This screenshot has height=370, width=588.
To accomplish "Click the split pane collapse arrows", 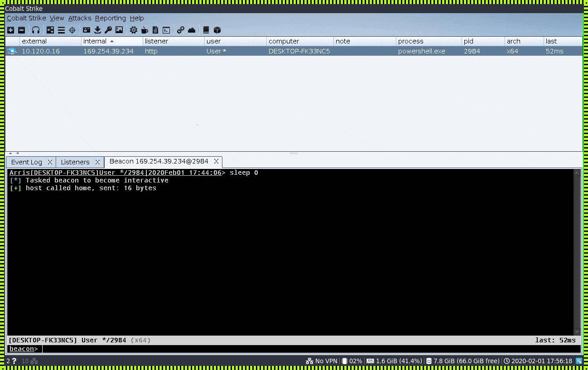I will tap(14, 154).
